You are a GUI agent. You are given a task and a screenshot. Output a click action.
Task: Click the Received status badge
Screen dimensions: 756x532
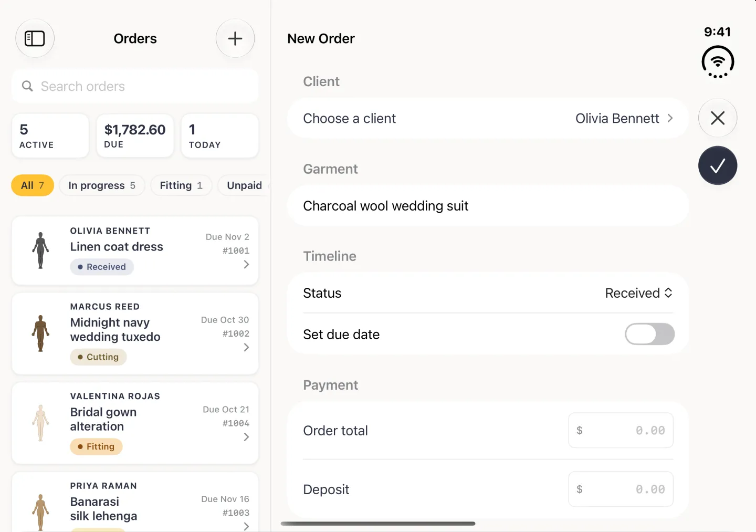[102, 267]
